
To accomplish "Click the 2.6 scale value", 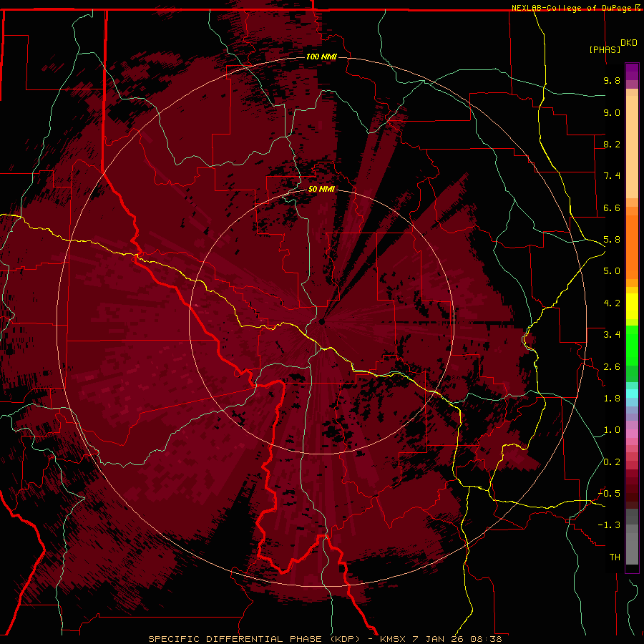I will click(x=612, y=367).
